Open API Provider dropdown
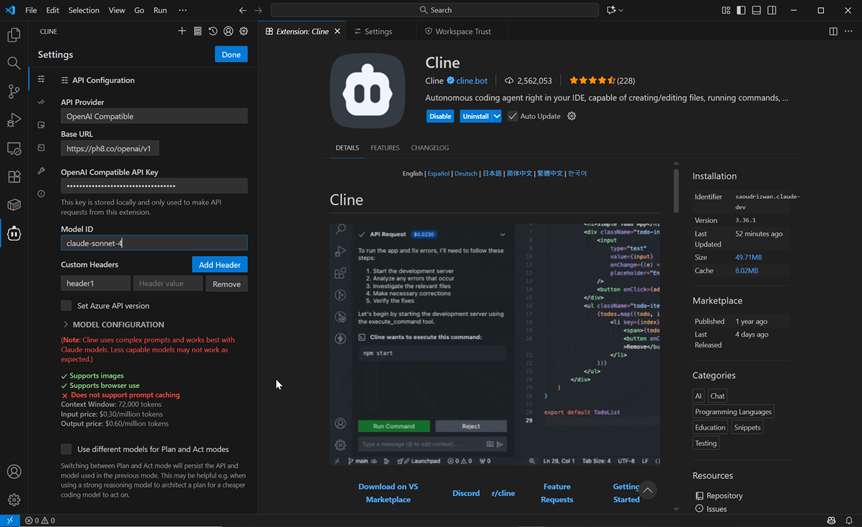 point(154,116)
